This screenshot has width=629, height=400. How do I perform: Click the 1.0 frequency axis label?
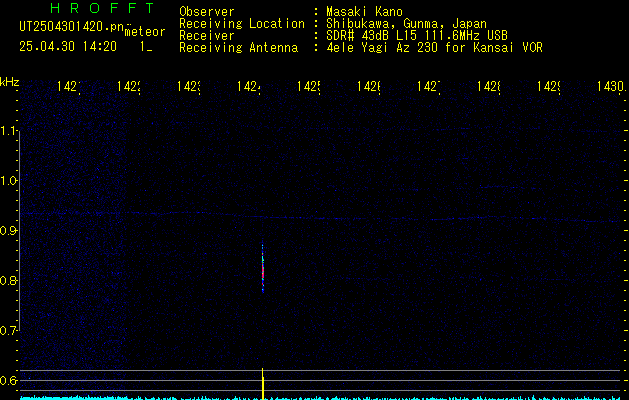point(9,181)
